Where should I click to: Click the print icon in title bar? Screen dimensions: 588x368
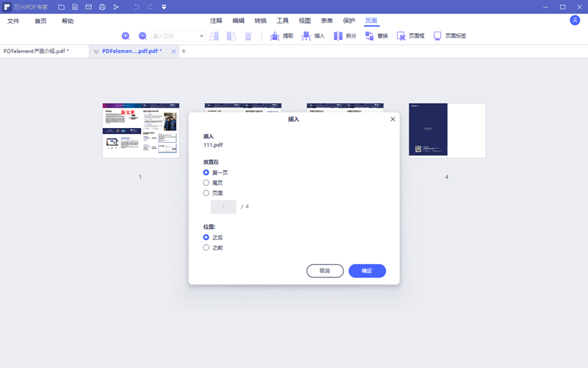(x=102, y=7)
